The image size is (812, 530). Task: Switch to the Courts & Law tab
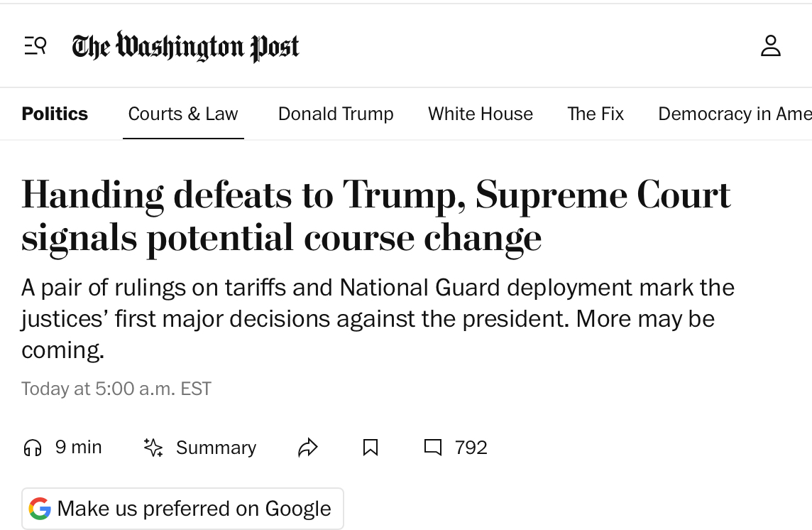tap(183, 114)
